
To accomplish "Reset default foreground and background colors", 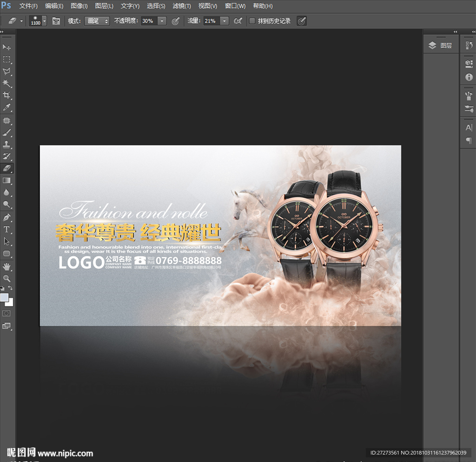I will [2, 288].
